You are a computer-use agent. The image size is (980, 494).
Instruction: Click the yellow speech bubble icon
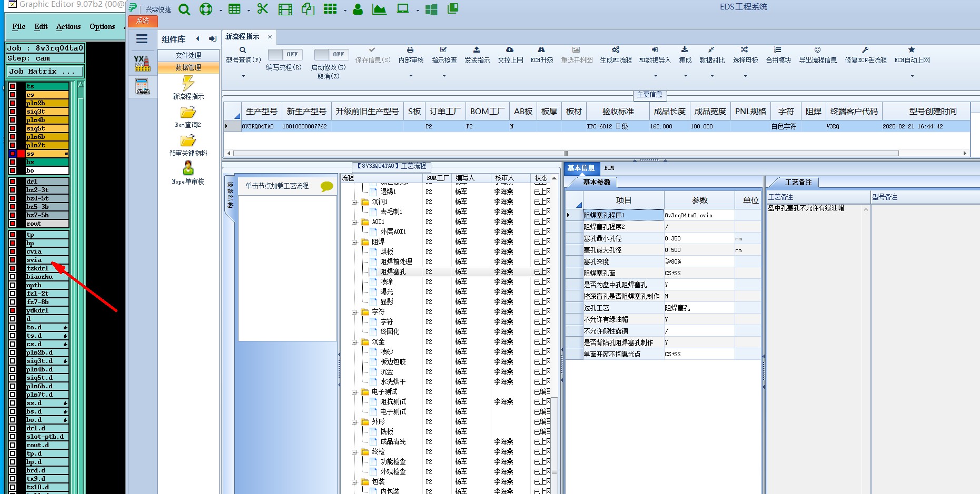327,186
